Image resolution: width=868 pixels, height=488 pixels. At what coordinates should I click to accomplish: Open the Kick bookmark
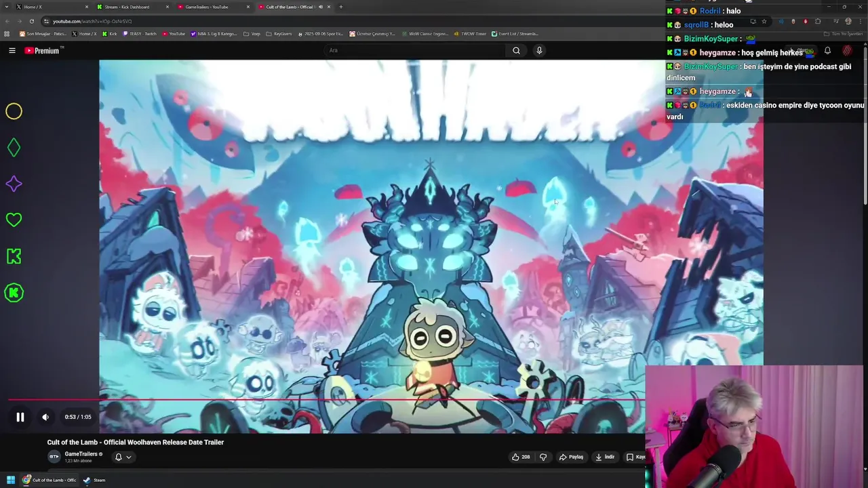[x=110, y=34]
